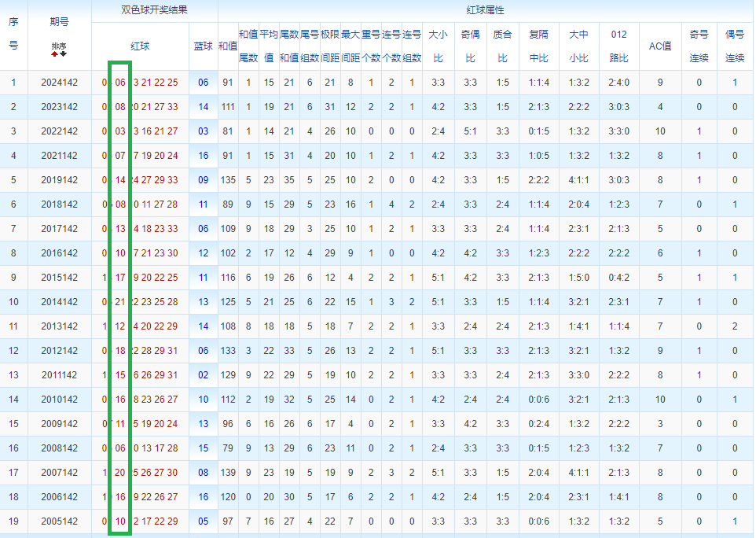Click period number 2013142

click(59, 326)
